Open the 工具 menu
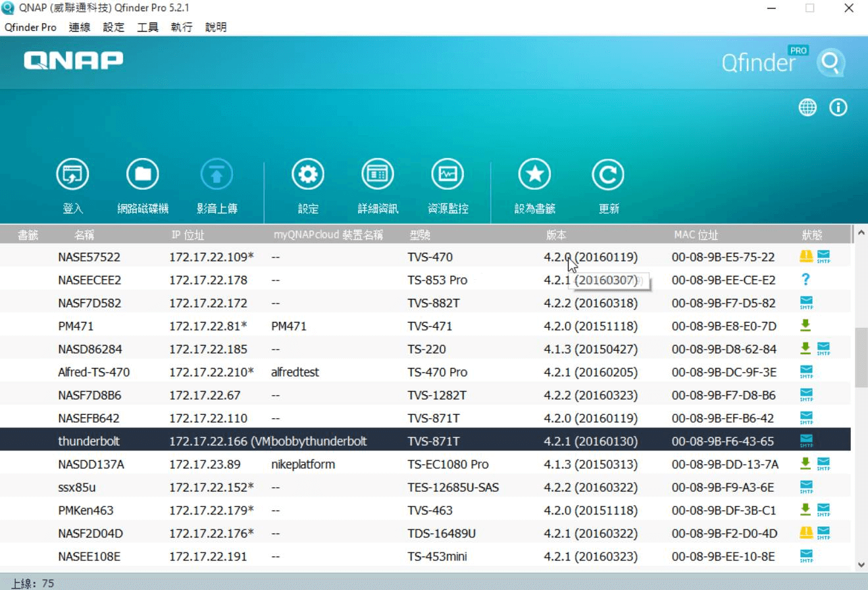 (x=147, y=27)
